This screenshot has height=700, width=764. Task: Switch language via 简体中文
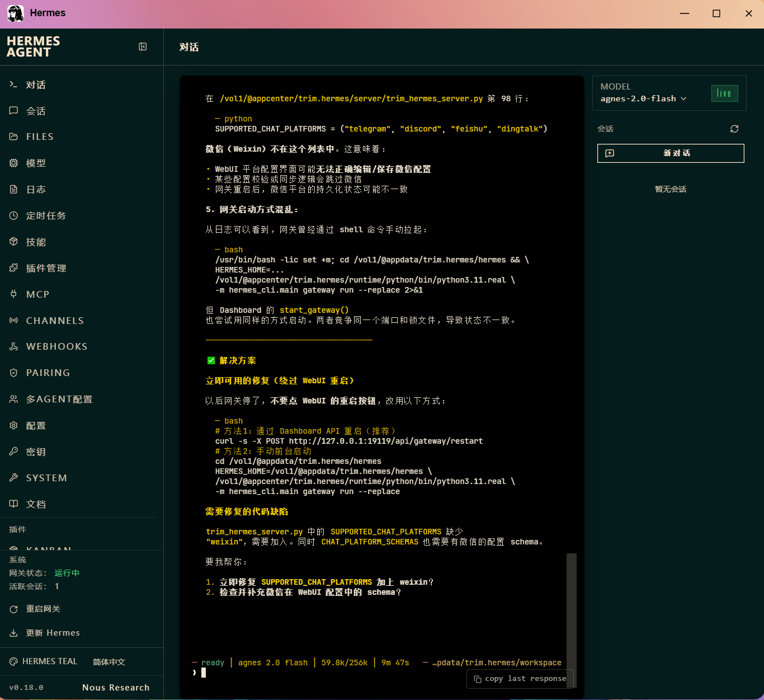point(109,662)
